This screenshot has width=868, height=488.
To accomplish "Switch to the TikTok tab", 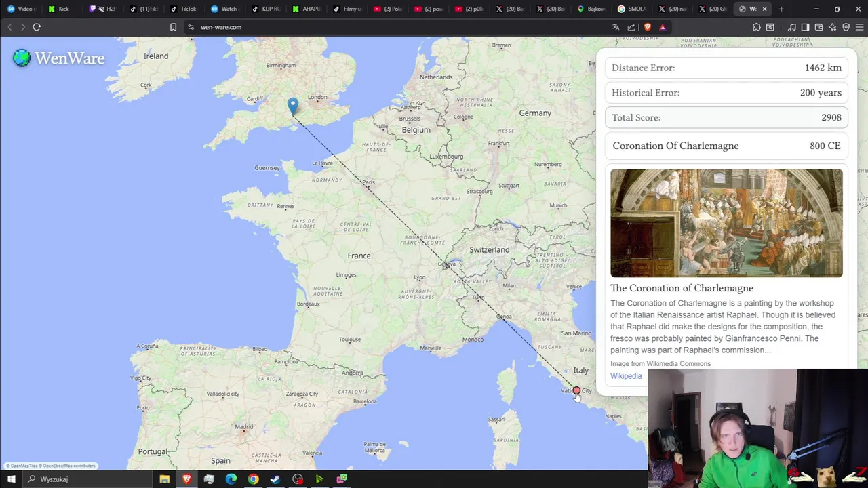I will 184,9.
